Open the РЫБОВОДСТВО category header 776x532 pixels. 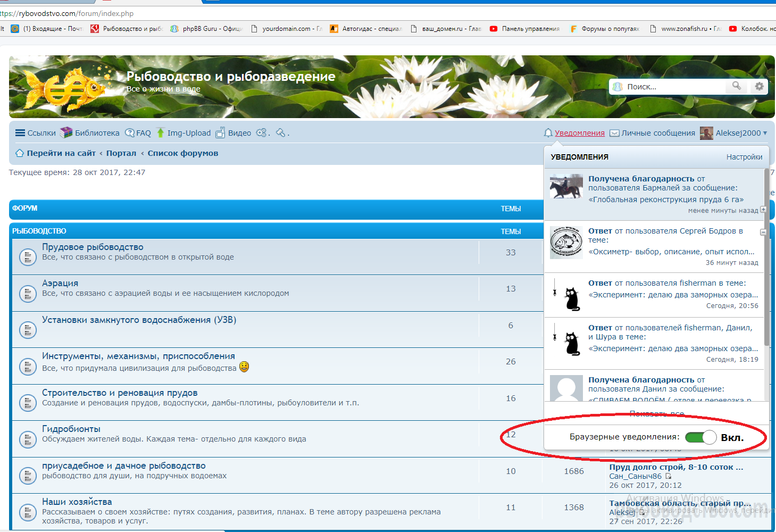tap(39, 231)
